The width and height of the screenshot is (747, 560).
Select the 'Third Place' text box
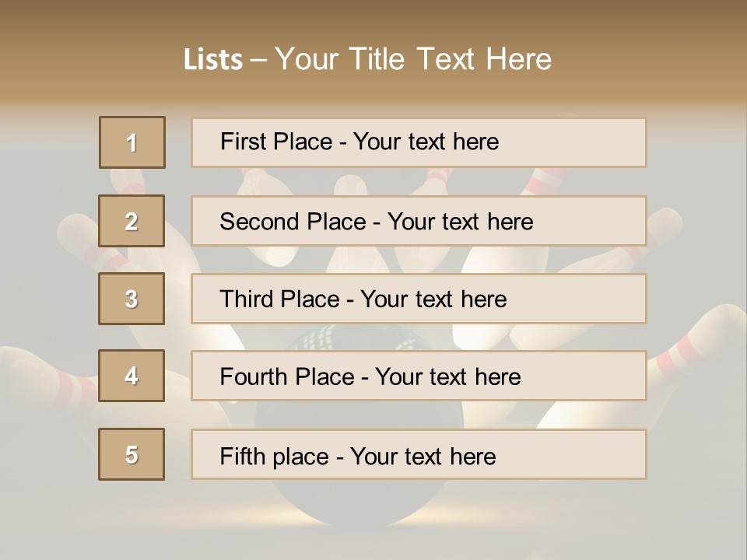coord(419,299)
